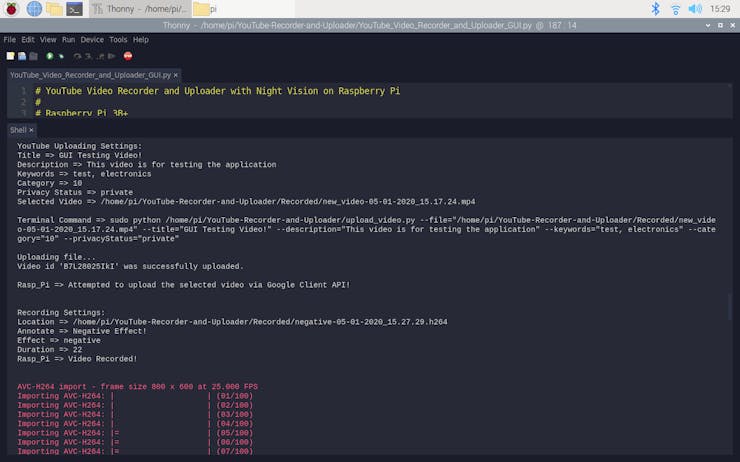Open the Edit menu
Image resolution: width=740 pixels, height=462 pixels.
(28, 40)
